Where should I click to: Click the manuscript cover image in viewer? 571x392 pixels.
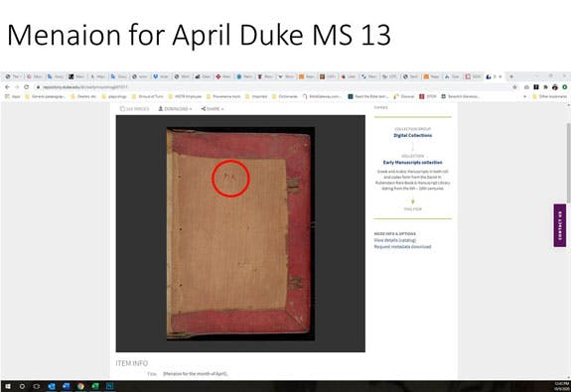pos(240,233)
